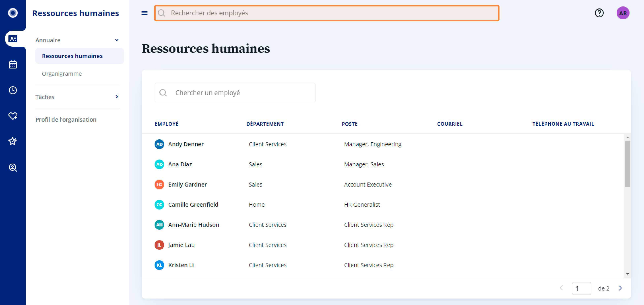Open the help question mark icon
644x305 pixels.
[x=599, y=13]
